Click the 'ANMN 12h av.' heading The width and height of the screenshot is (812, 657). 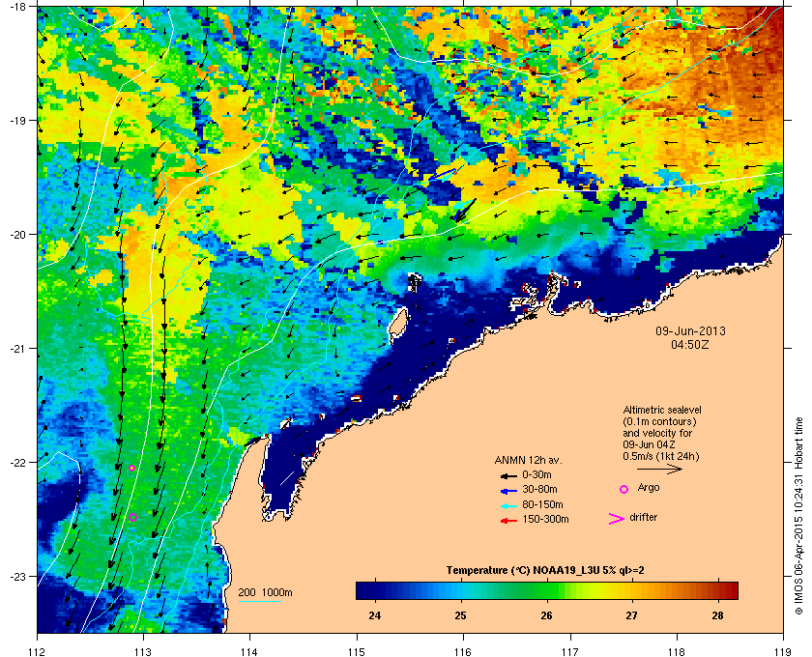tap(528, 460)
